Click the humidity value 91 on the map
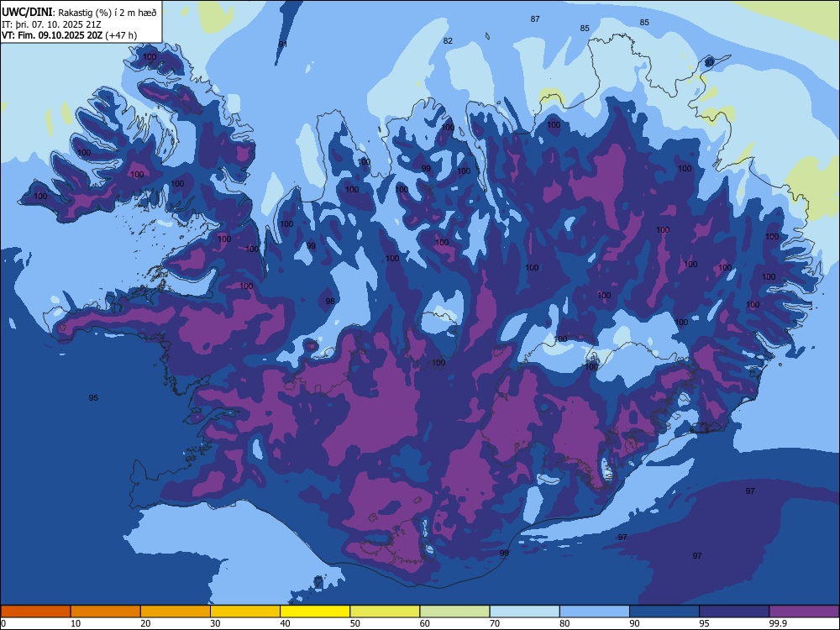 [x=283, y=44]
